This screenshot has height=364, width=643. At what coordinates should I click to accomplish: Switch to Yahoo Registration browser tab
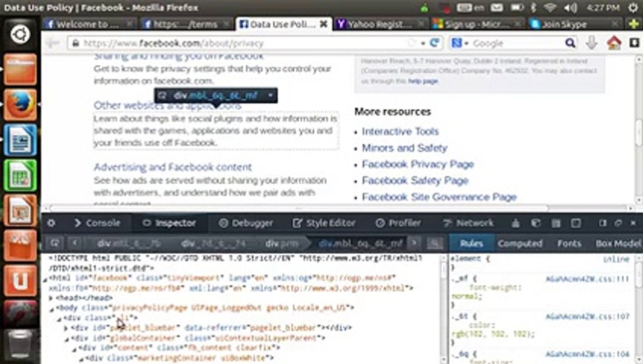pos(381,24)
